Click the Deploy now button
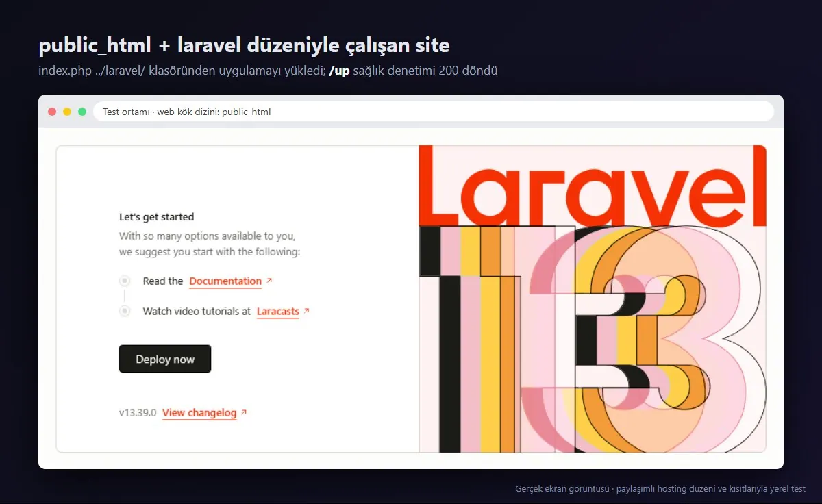 pos(165,360)
